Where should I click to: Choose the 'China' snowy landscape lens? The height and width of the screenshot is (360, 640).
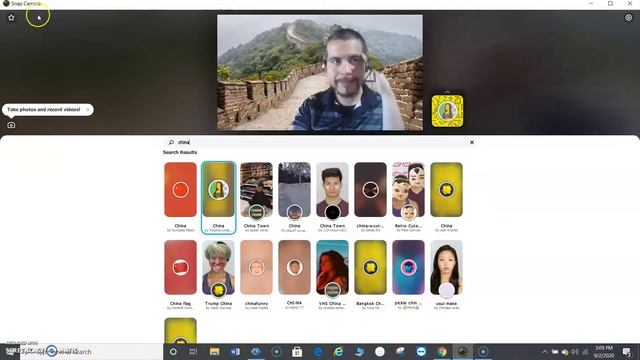point(294,190)
